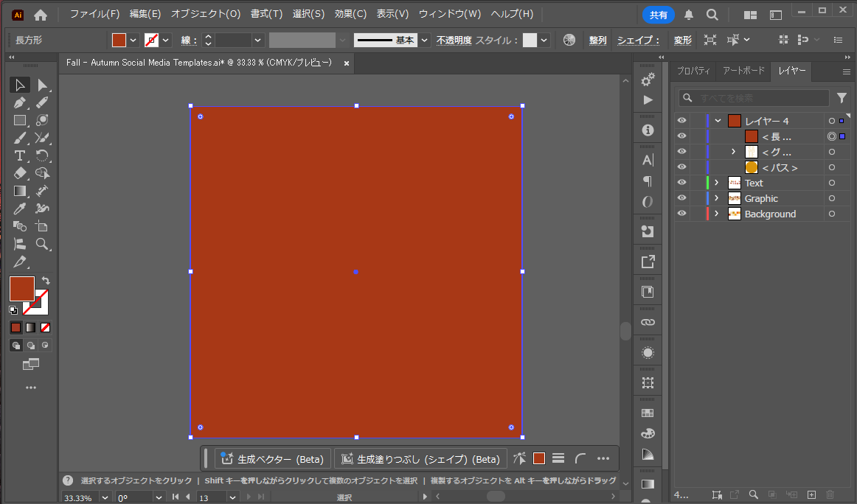
Task: Expand the Graphic layer
Action: click(717, 198)
